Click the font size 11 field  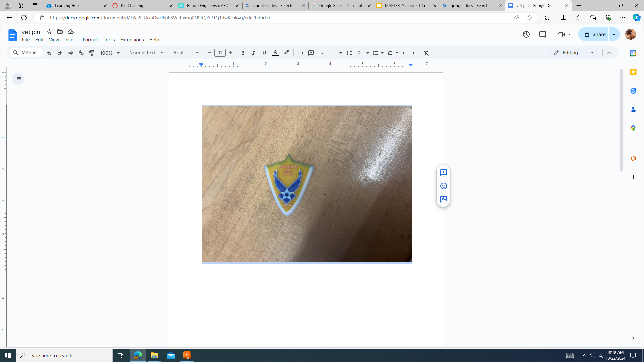tap(220, 53)
